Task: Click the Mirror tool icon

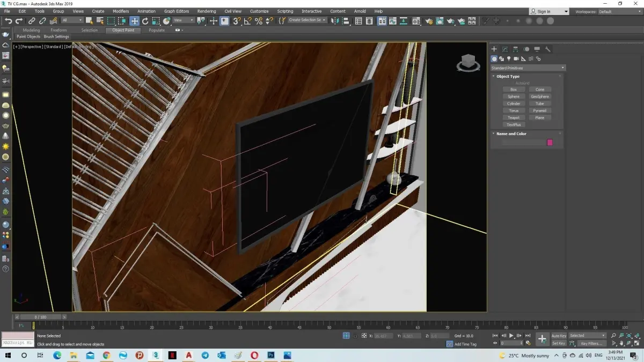Action: click(x=334, y=21)
